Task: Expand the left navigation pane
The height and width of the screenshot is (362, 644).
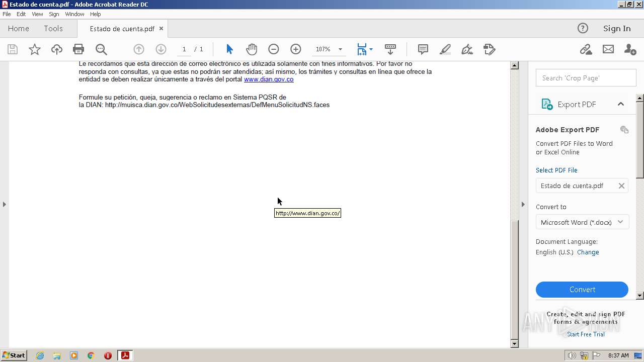Action: 5,204
